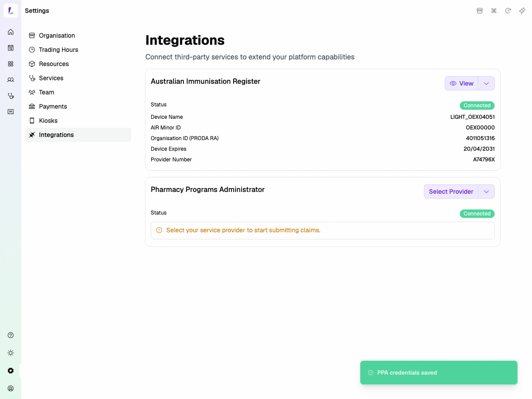Viewport: 532px width, 399px height.
Task: Open the command palette icon in the top bar
Action: 494,11
